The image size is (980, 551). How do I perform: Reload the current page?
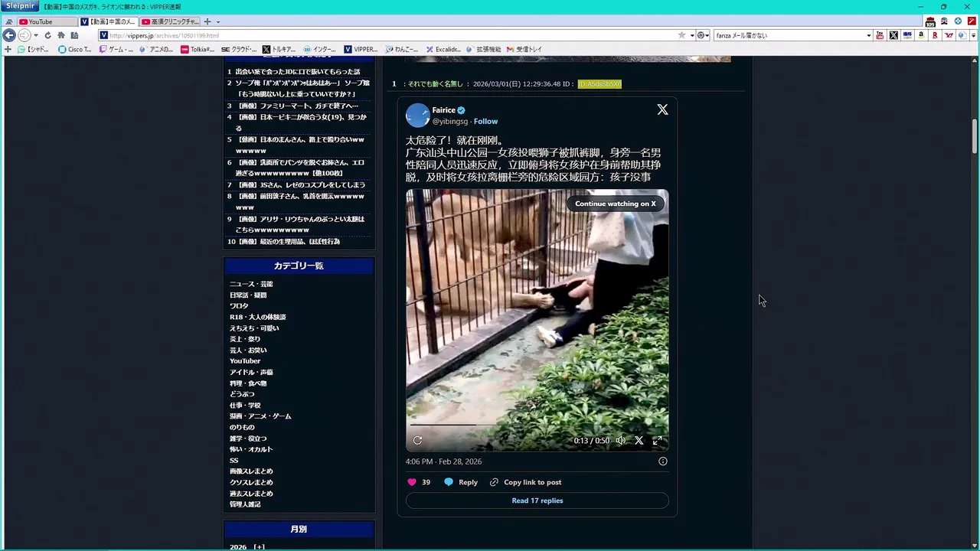pos(47,35)
